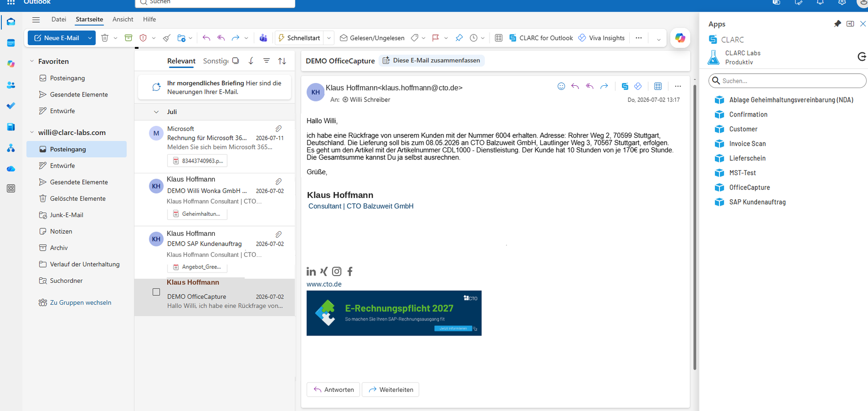Reply all from the message header icons
The height and width of the screenshot is (411, 868).
click(x=590, y=86)
